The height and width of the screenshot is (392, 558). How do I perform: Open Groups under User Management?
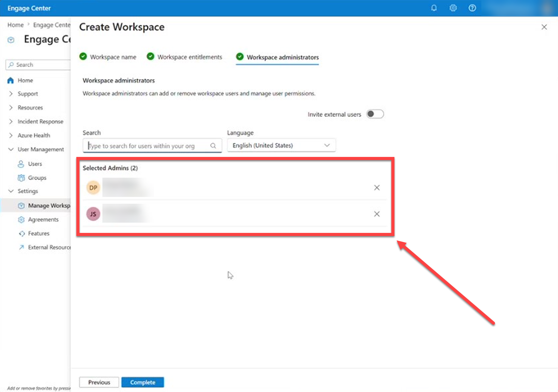(37, 178)
